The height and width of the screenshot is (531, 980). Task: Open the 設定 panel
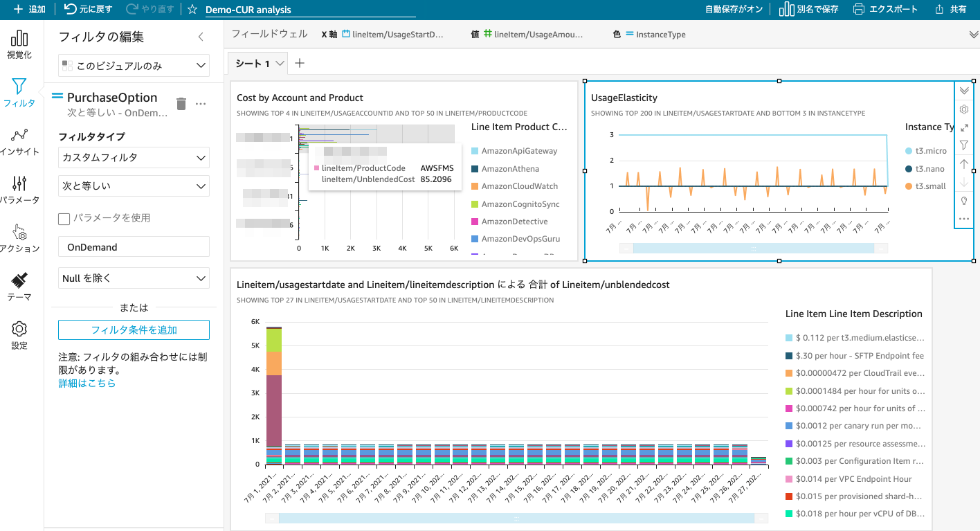[19, 329]
